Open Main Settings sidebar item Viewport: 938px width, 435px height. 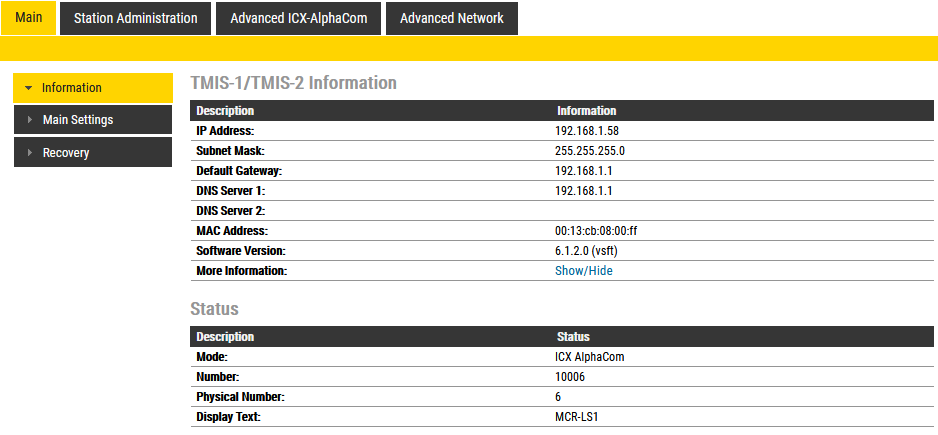click(x=78, y=120)
